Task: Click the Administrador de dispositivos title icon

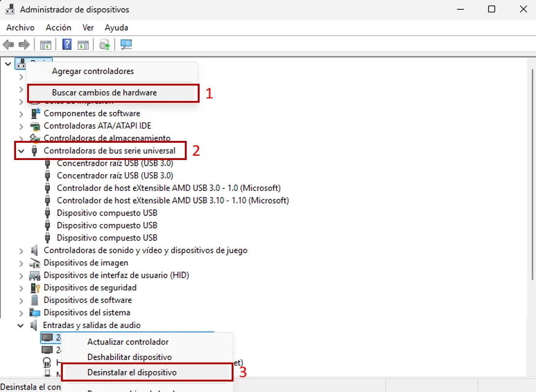Action: click(10, 9)
